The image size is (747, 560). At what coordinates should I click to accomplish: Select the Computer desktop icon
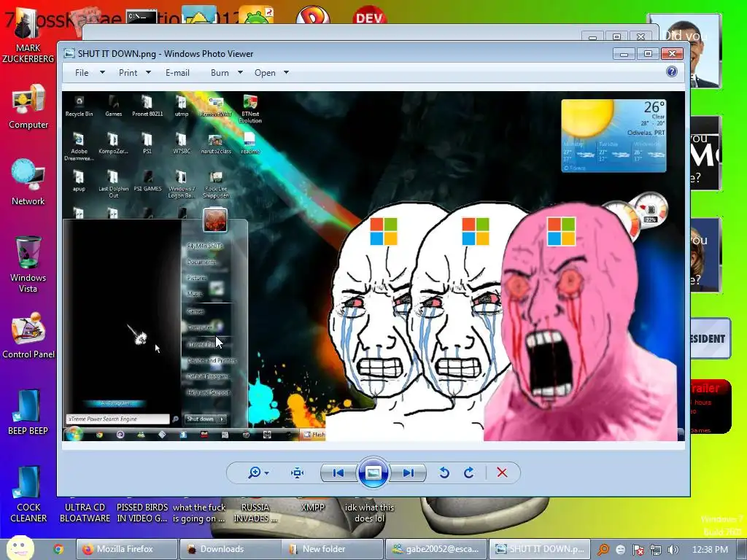coord(28,106)
